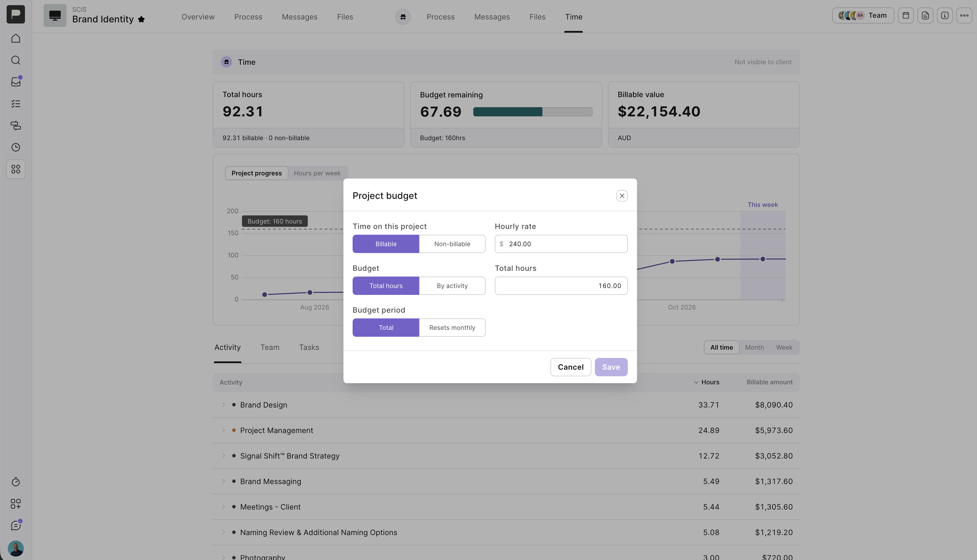977x560 pixels.
Task: Open the Tasks tab below the chart
Action: [309, 348]
